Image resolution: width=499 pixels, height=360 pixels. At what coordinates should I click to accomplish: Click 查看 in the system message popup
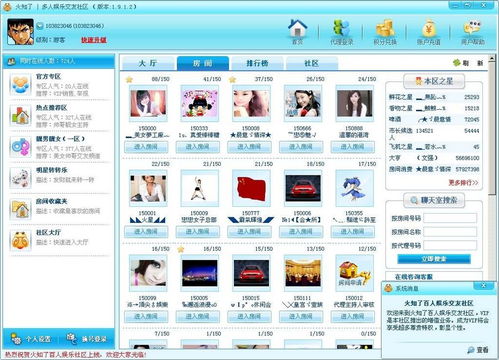(478, 350)
